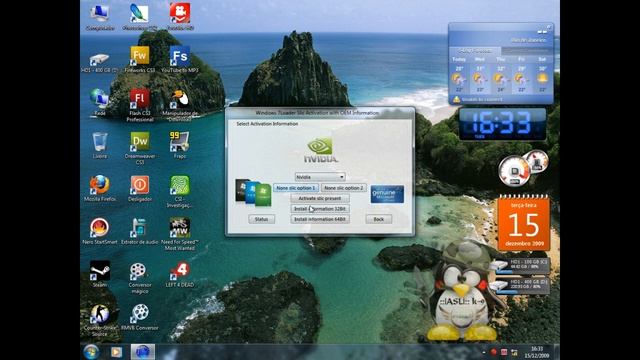This screenshot has width=640, height=360.
Task: Launch Dreamweaver CS3 shortcut
Action: coord(140,148)
